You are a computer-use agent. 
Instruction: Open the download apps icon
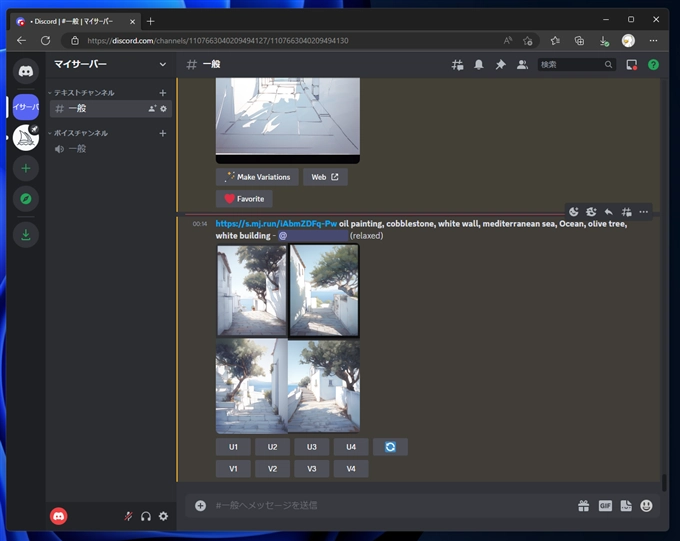[26, 235]
